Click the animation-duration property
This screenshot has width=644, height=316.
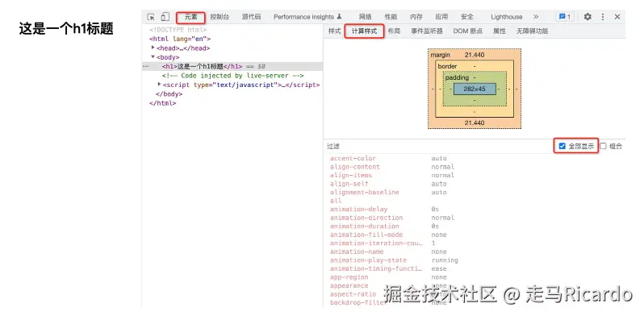coord(364,227)
